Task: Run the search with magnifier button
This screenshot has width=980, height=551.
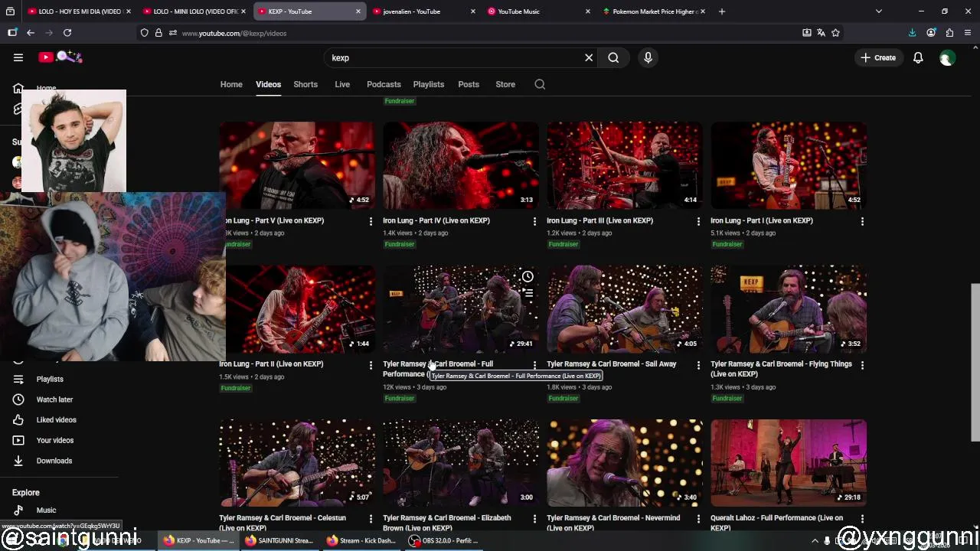Action: tap(613, 57)
